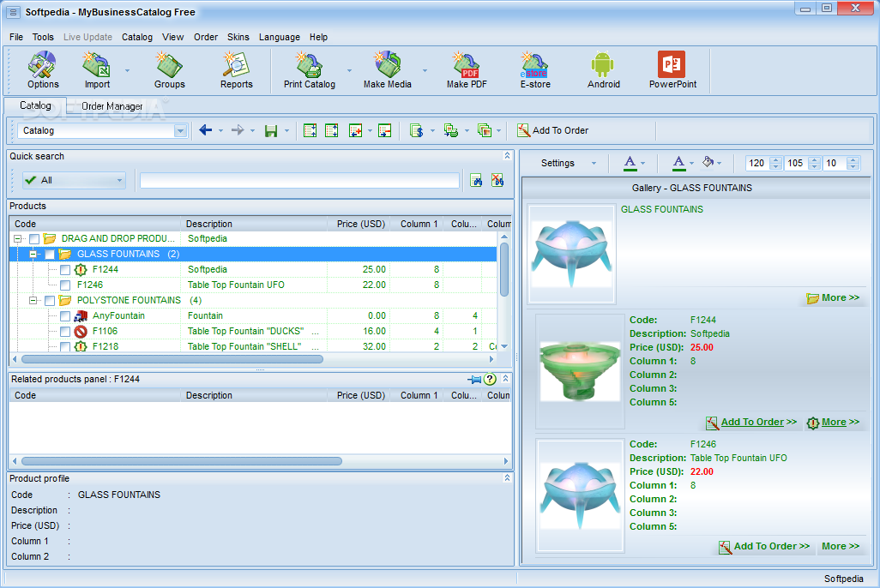The height and width of the screenshot is (588, 880).
Task: Click More link for F1244
Action: [x=833, y=422]
